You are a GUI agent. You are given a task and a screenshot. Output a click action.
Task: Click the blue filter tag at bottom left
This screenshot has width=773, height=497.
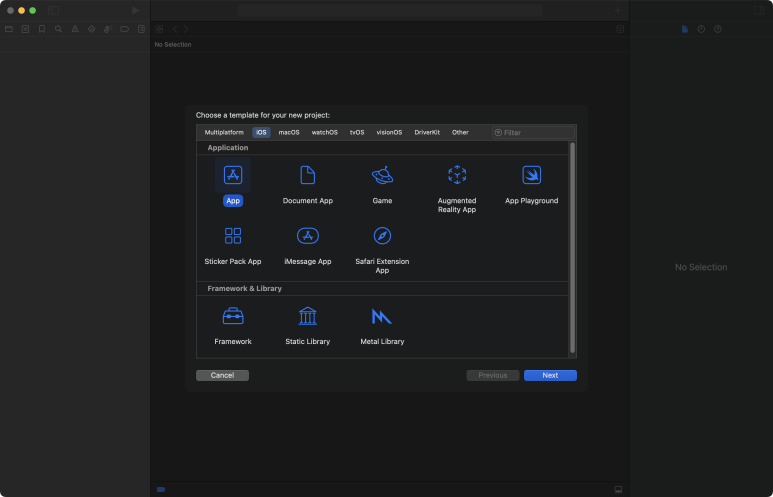point(161,490)
